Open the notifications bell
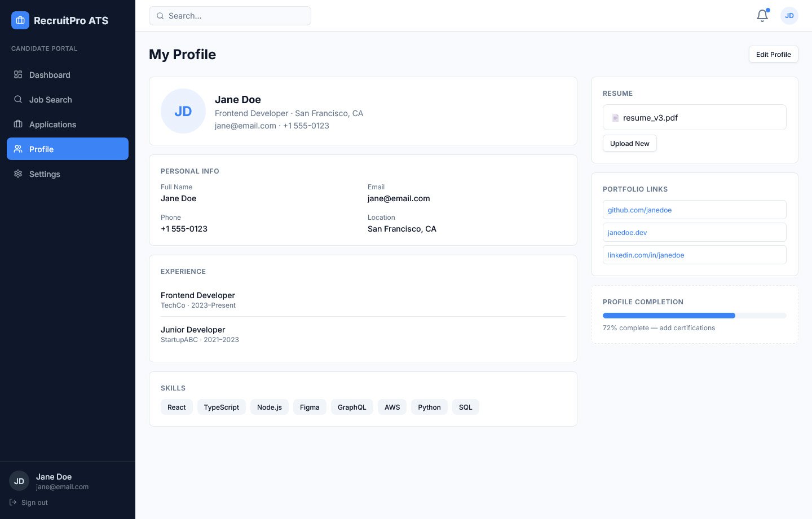 (x=762, y=16)
